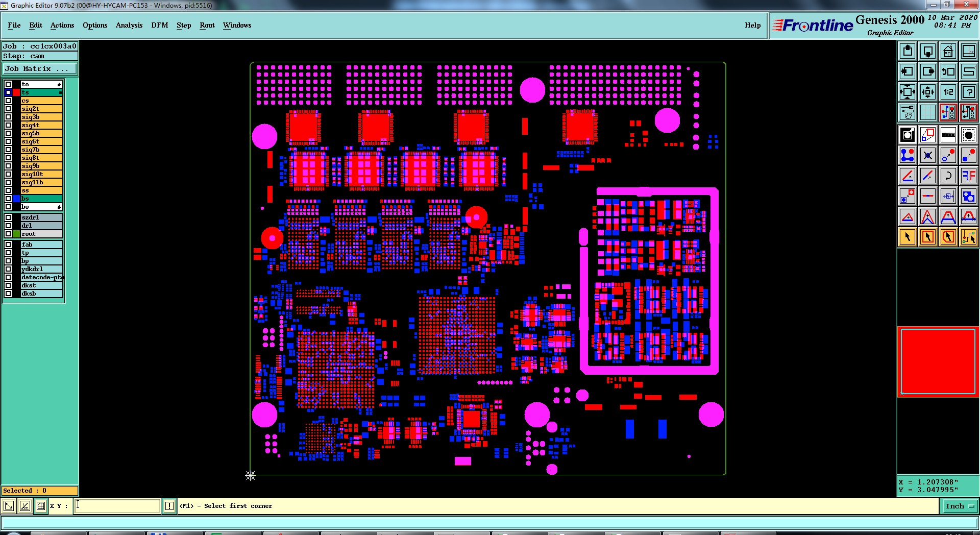Open the Edit menu
Image resolution: width=980 pixels, height=535 pixels.
pos(36,25)
